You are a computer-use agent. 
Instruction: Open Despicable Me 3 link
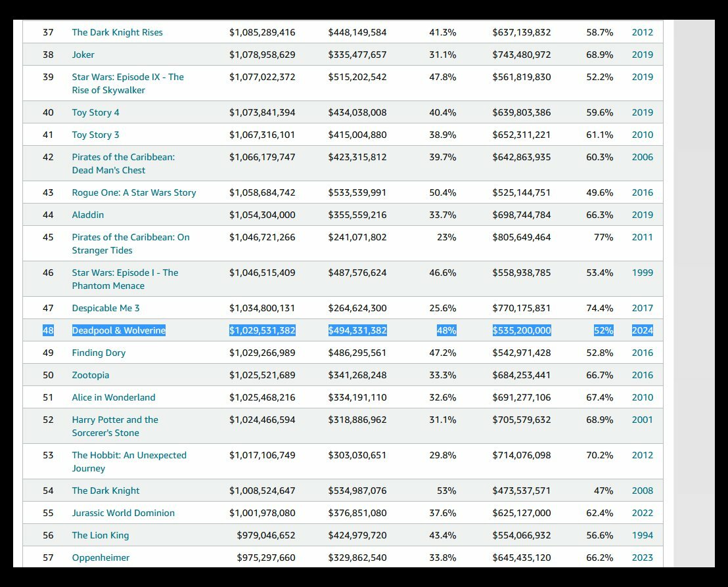pyautogui.click(x=105, y=308)
